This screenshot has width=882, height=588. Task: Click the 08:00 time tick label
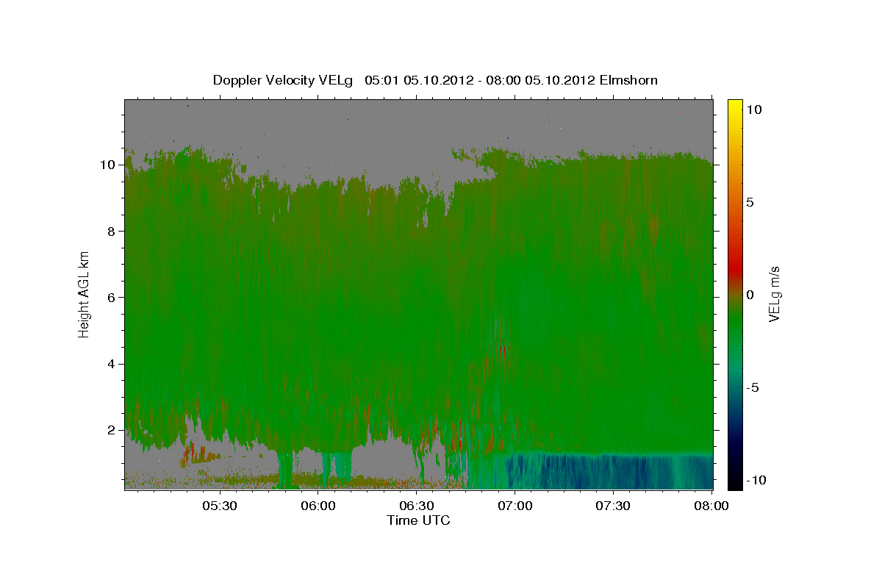tap(711, 506)
